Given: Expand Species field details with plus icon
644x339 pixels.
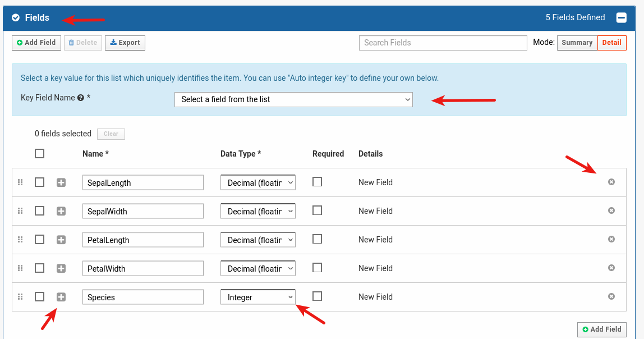Looking at the screenshot, I should coord(61,297).
